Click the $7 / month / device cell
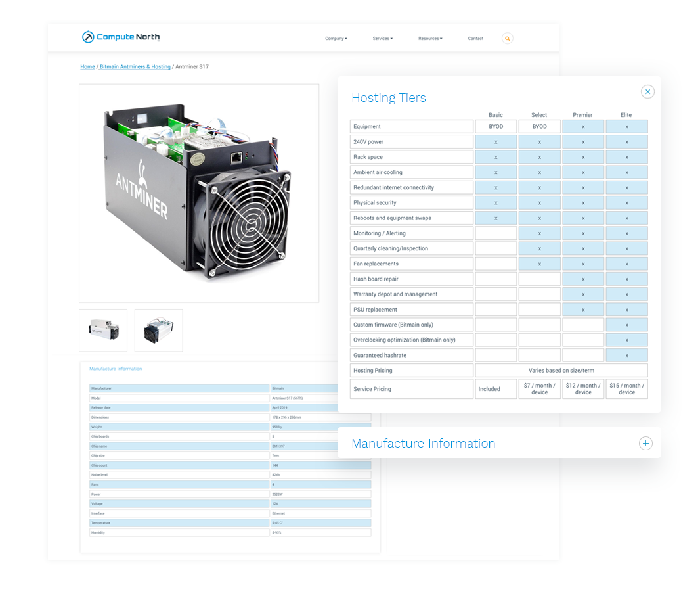The height and width of the screenshot is (600, 700). pyautogui.click(x=539, y=388)
